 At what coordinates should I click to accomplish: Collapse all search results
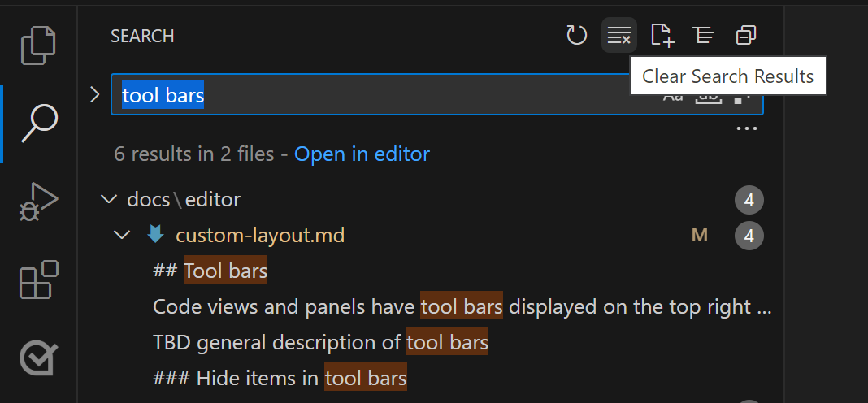[x=745, y=36]
